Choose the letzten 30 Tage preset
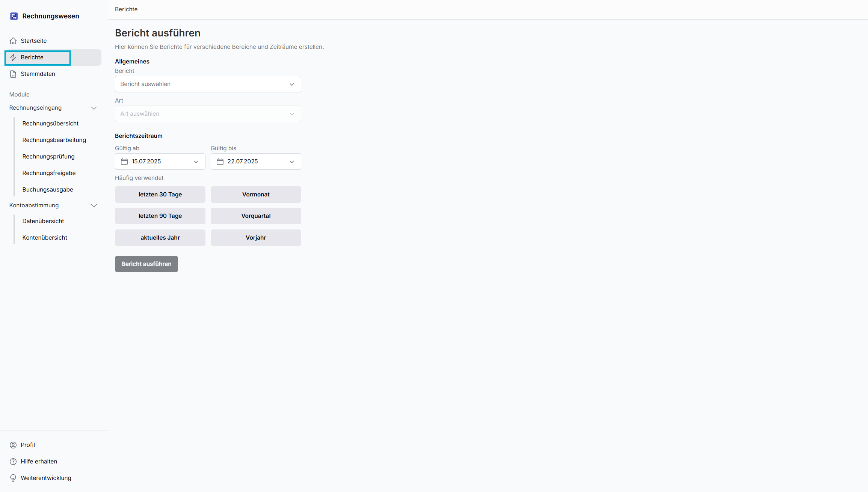The height and width of the screenshot is (492, 868). pos(160,195)
